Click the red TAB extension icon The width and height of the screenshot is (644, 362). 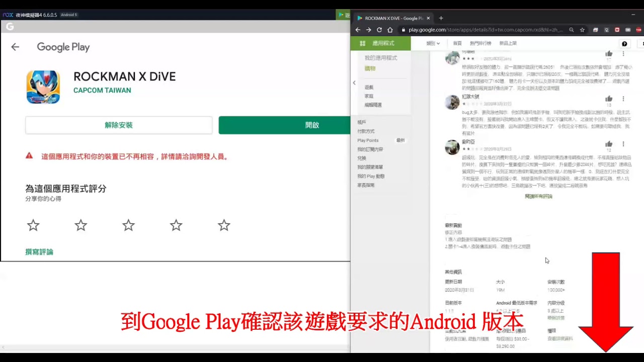pos(639,30)
